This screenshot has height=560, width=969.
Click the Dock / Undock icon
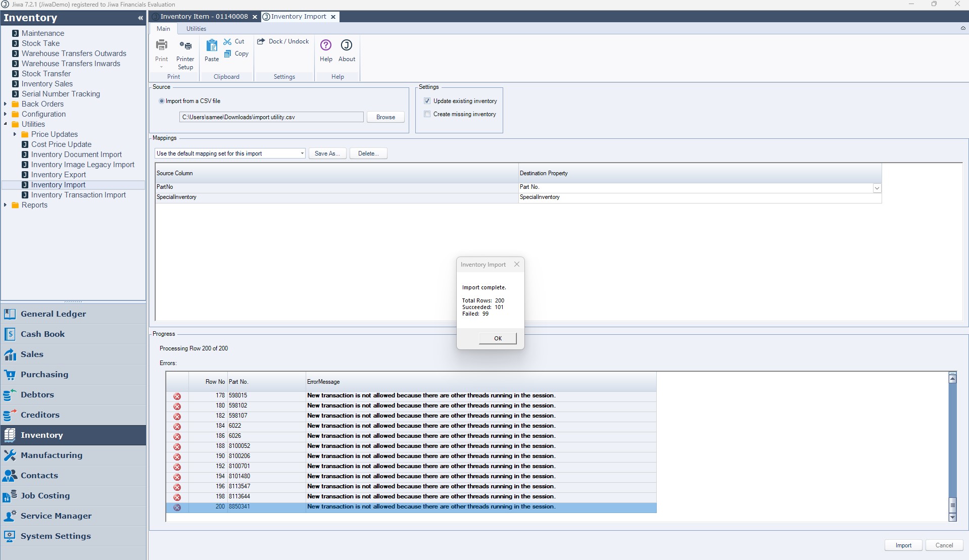click(261, 41)
